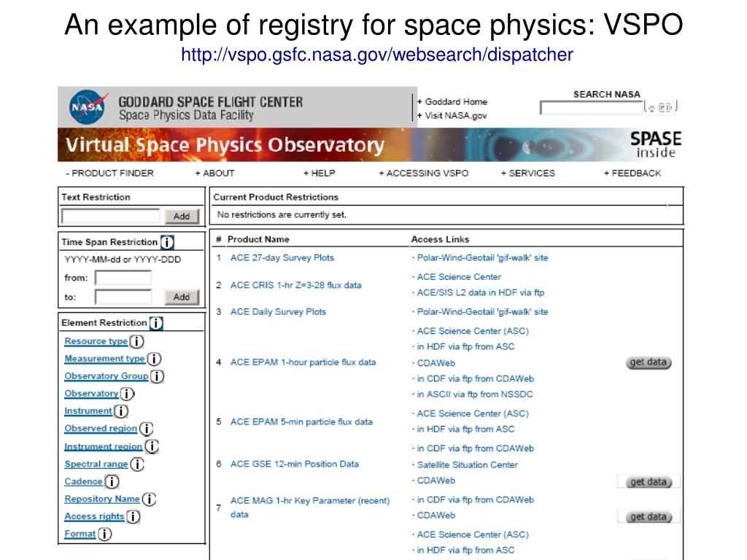Open ACE GSE 12-min Position Data product
747x560 pixels.
pos(295,464)
